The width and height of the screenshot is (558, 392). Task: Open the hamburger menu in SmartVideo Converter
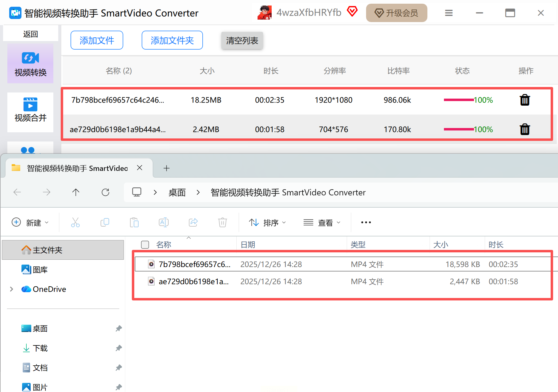tap(449, 13)
